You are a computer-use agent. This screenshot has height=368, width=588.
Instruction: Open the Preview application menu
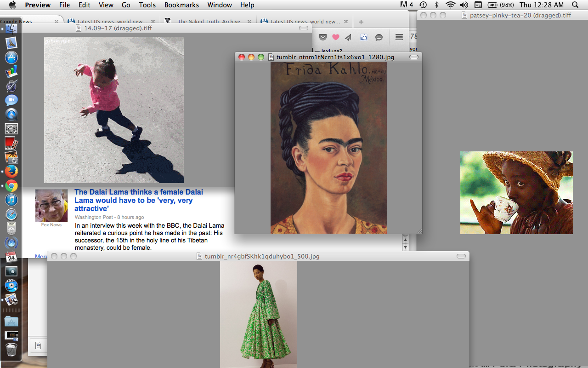pyautogui.click(x=38, y=5)
